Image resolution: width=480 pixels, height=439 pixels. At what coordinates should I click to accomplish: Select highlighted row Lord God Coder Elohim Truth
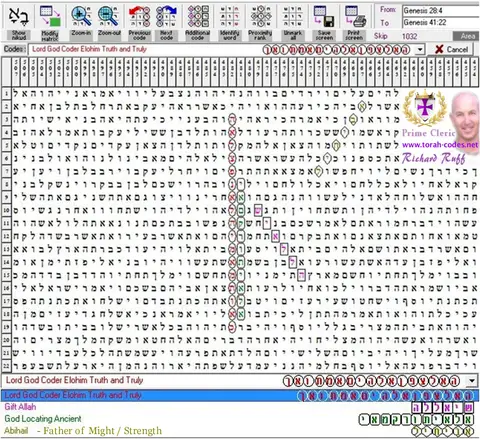click(x=239, y=396)
